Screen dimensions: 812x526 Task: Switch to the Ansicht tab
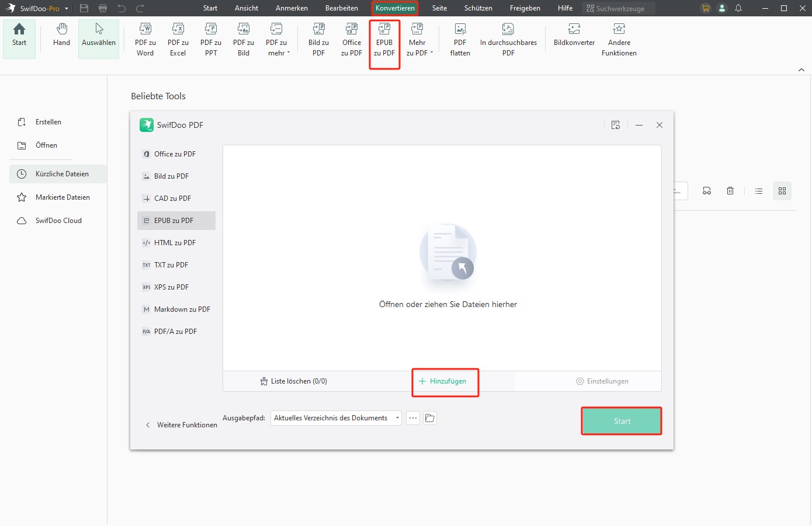(x=247, y=8)
